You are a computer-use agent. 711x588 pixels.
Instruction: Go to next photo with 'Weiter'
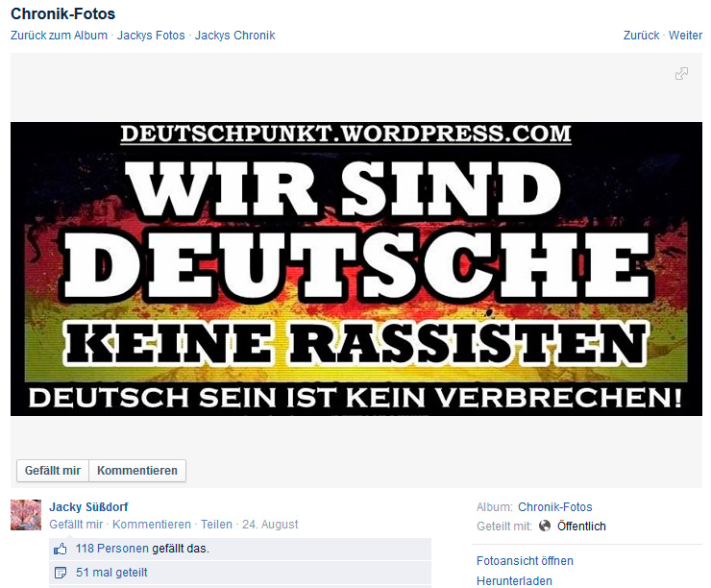(x=685, y=36)
